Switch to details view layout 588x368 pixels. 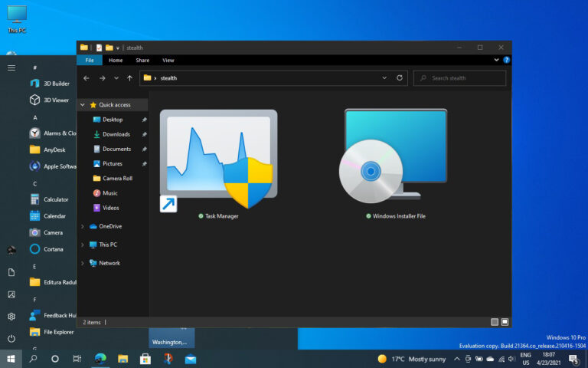tap(495, 322)
